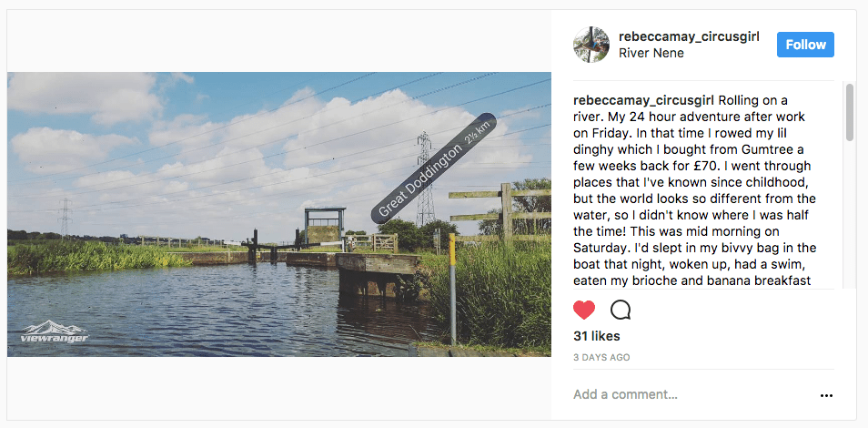Click the bold username starting the caption
Viewport: 868px width, 428px height.
pyautogui.click(x=643, y=100)
